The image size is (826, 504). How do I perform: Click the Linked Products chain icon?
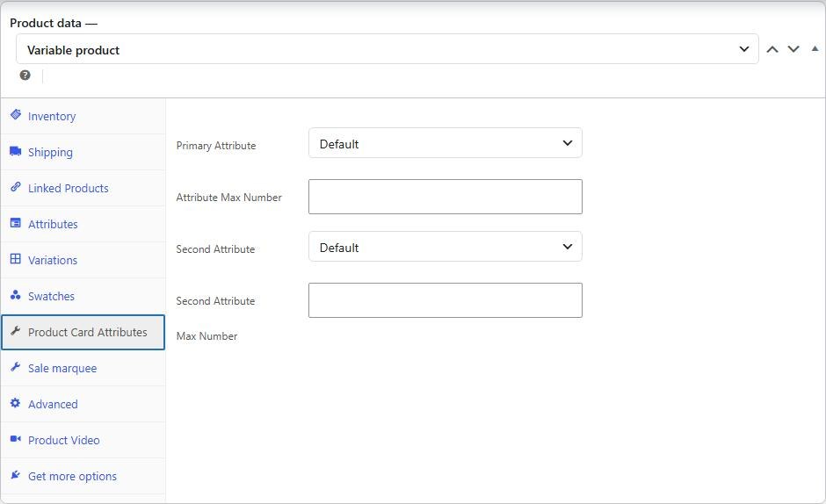pos(16,187)
